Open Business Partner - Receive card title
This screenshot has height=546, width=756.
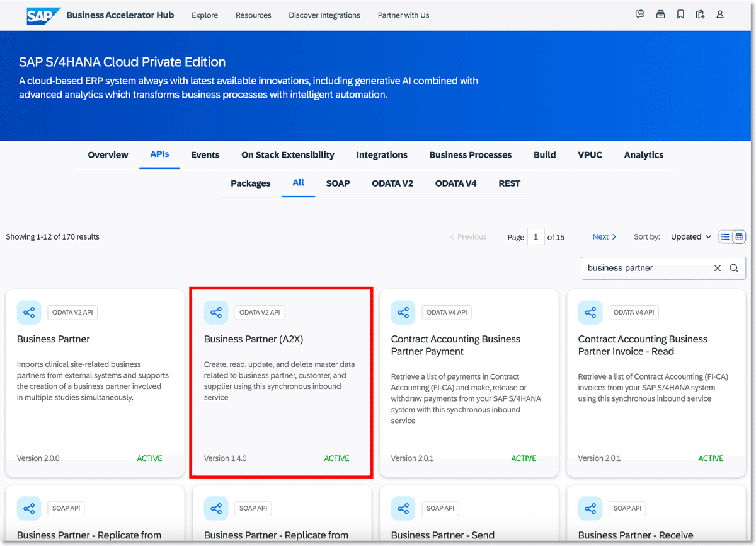click(636, 535)
